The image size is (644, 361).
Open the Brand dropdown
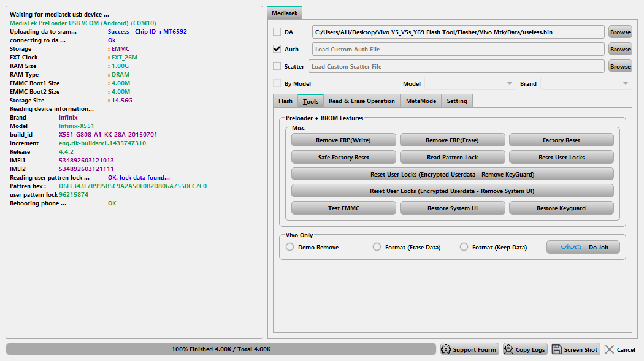[x=586, y=83]
